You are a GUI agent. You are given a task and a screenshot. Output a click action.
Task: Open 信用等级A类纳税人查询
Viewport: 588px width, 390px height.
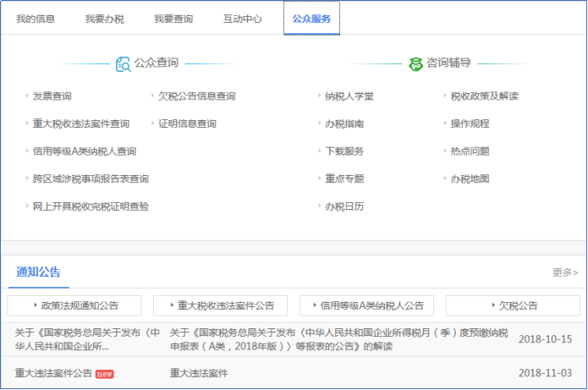tap(84, 151)
